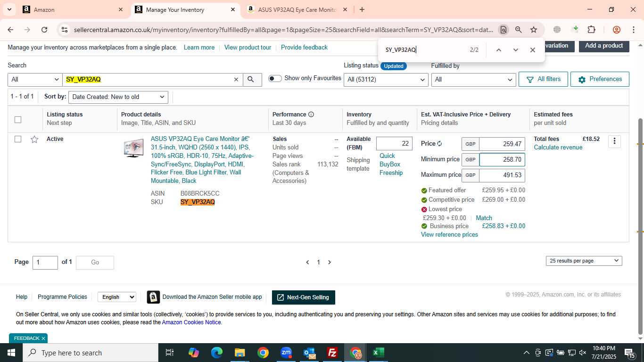Mark the ASUS VP32AQ listing as favourite
Viewport: 644px width, 362px height.
coord(34,139)
